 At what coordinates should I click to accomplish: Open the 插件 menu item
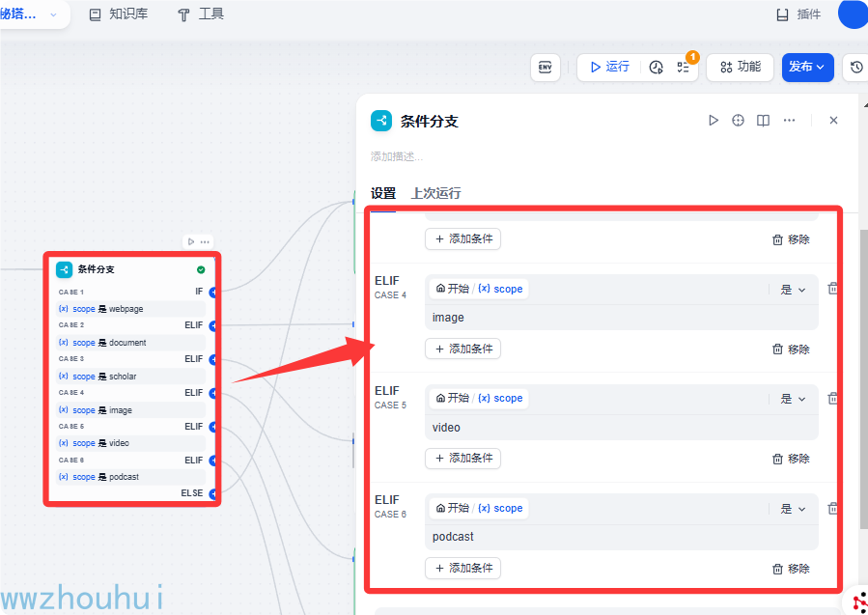coord(798,14)
